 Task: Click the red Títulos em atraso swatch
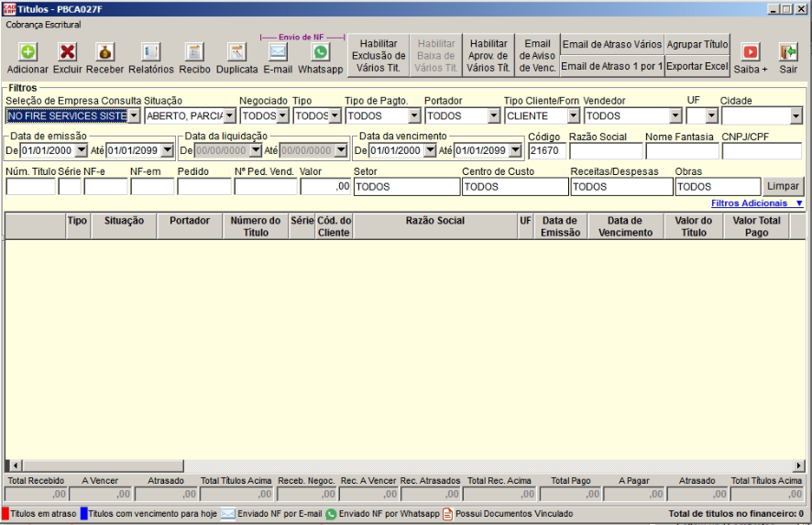point(5,514)
